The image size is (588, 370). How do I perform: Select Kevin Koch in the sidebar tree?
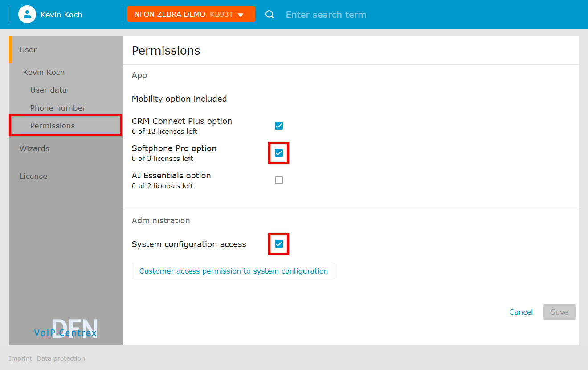pos(44,72)
